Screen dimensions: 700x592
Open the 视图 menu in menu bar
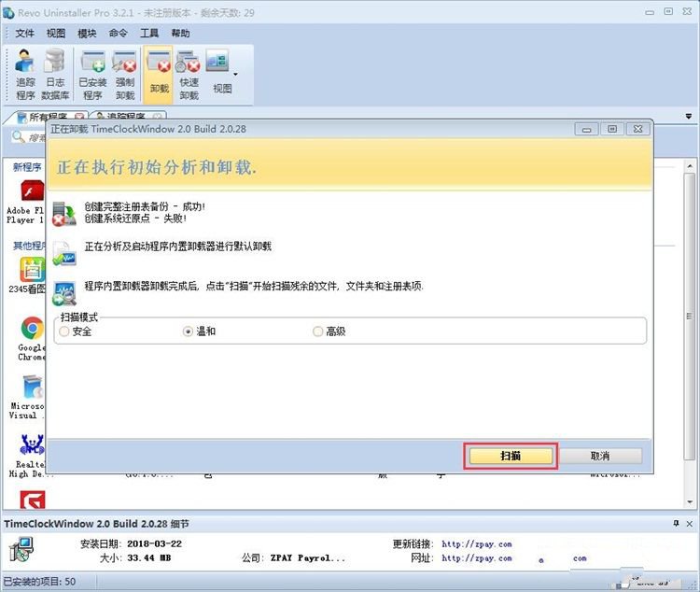pyautogui.click(x=56, y=33)
